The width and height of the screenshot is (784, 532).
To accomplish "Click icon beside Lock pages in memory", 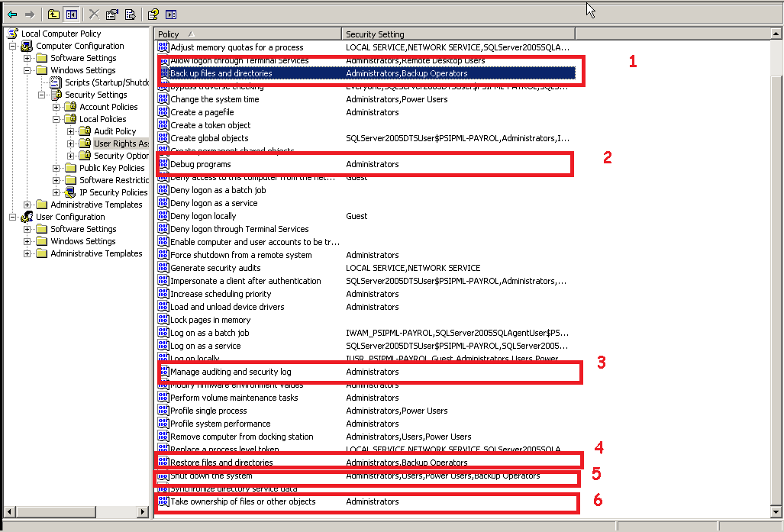I will [x=163, y=320].
